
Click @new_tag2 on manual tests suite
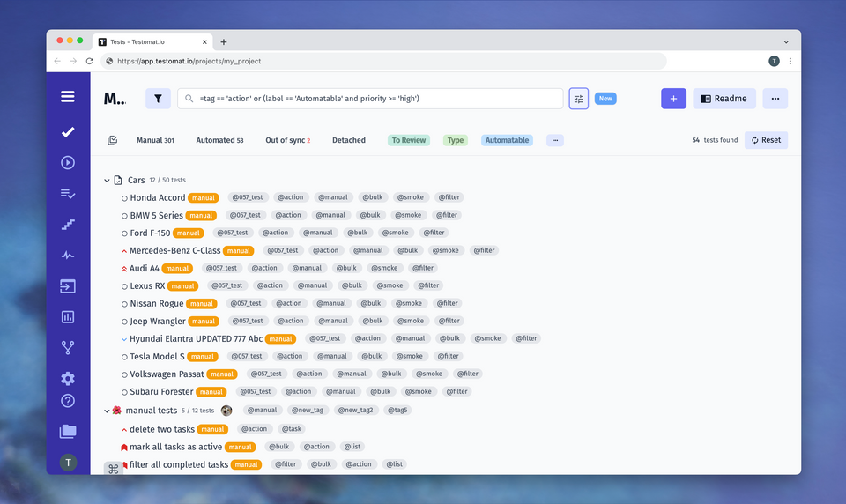point(355,410)
